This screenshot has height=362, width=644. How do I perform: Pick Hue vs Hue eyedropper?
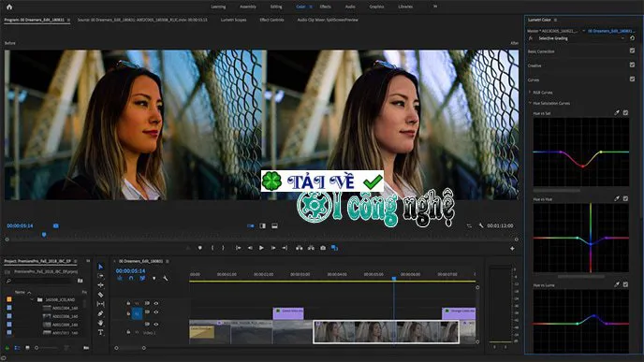(617, 198)
